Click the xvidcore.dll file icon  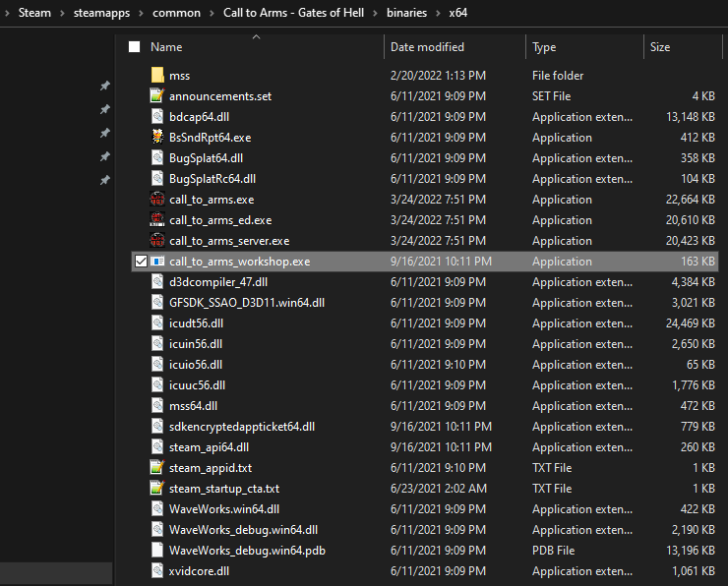point(157,570)
